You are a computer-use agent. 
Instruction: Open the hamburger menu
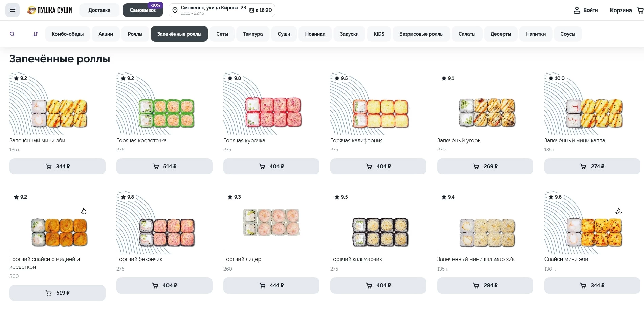click(x=13, y=10)
